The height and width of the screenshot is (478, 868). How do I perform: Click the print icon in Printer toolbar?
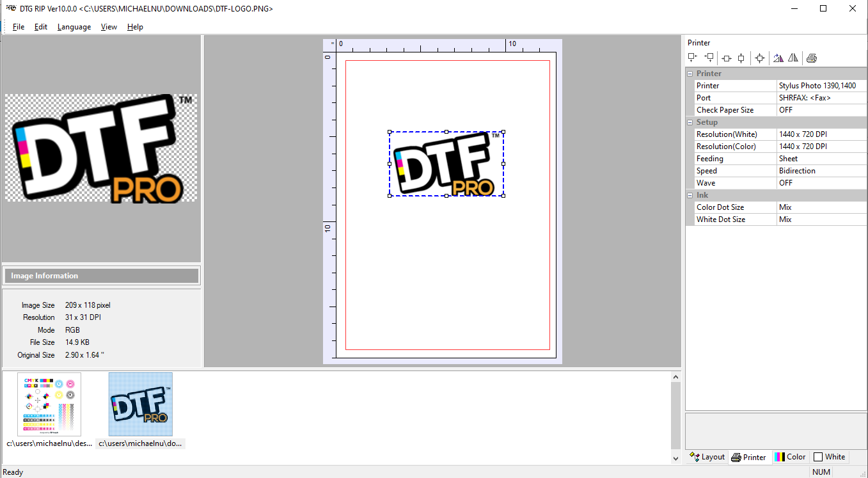click(x=812, y=58)
